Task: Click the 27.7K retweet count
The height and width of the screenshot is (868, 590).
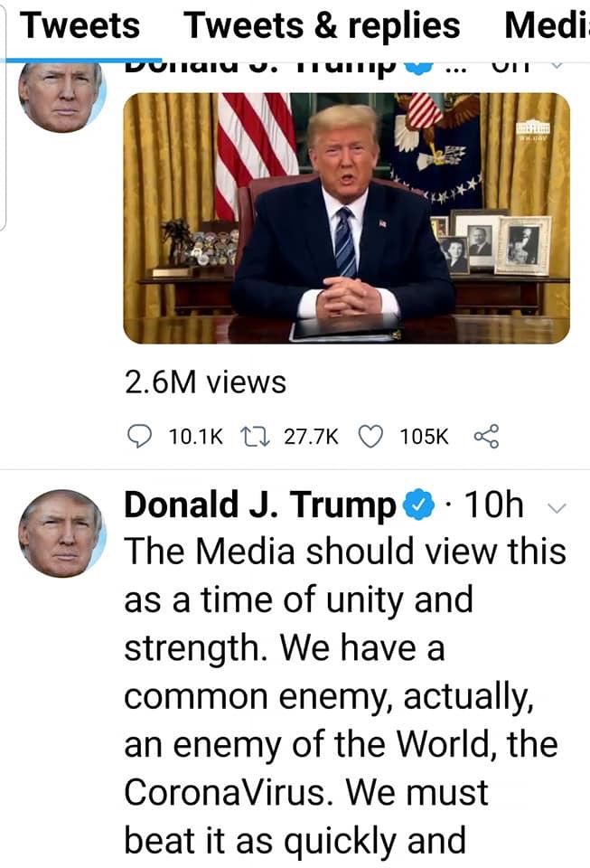Action: (311, 436)
